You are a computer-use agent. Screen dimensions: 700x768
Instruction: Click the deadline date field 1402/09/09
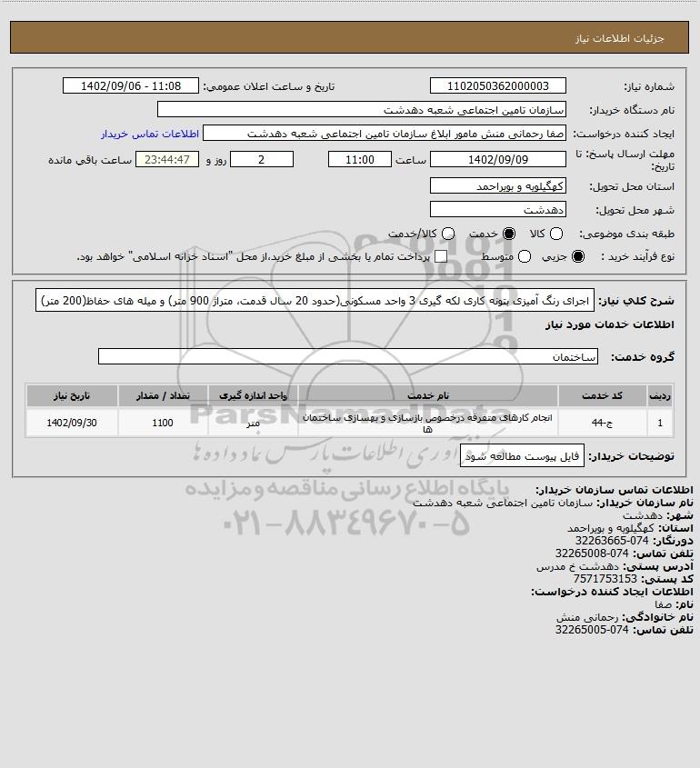(497, 159)
